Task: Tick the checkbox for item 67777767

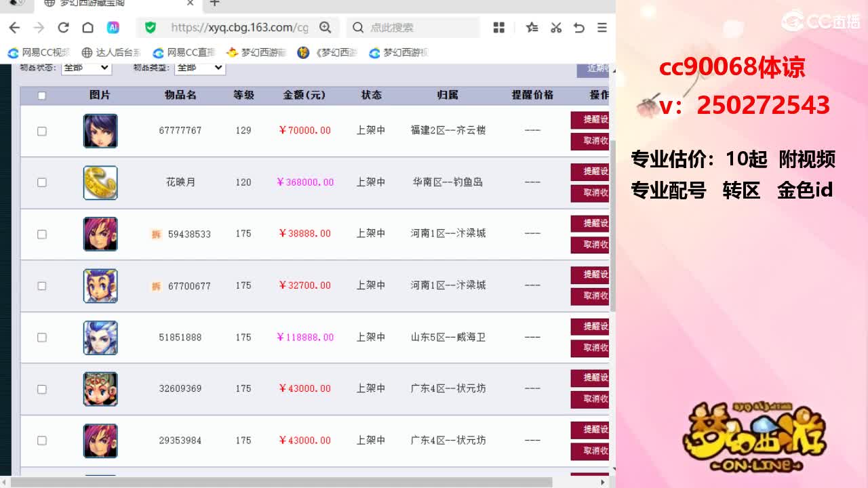Action: (41, 131)
